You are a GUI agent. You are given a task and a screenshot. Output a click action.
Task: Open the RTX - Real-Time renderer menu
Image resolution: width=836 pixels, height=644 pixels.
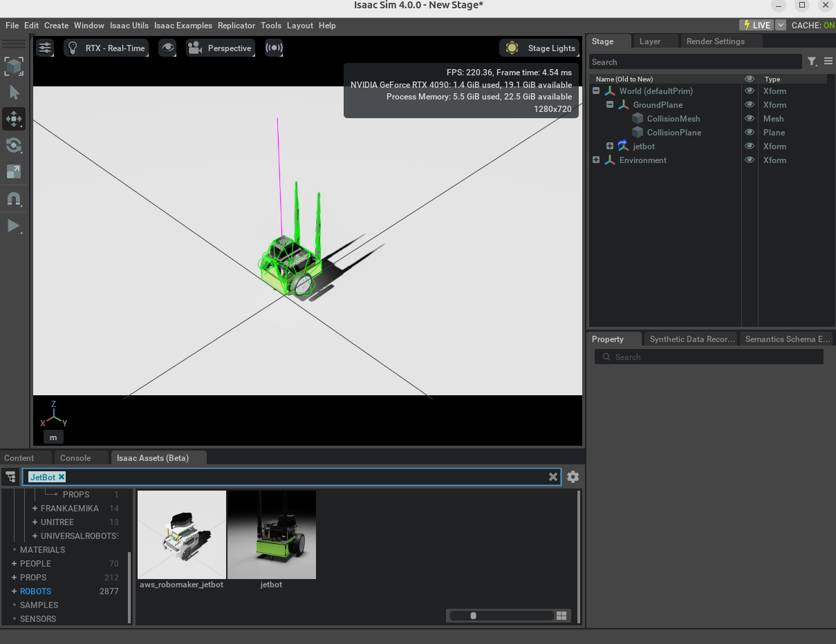tap(106, 48)
